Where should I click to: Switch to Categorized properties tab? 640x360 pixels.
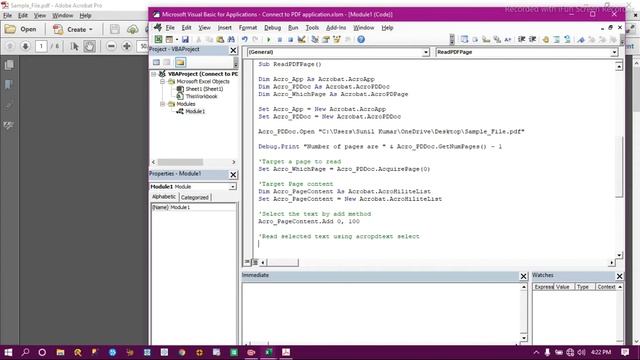pyautogui.click(x=195, y=197)
